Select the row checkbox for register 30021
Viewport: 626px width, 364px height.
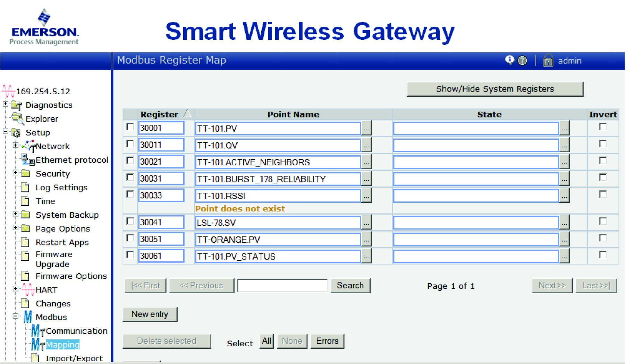click(130, 161)
